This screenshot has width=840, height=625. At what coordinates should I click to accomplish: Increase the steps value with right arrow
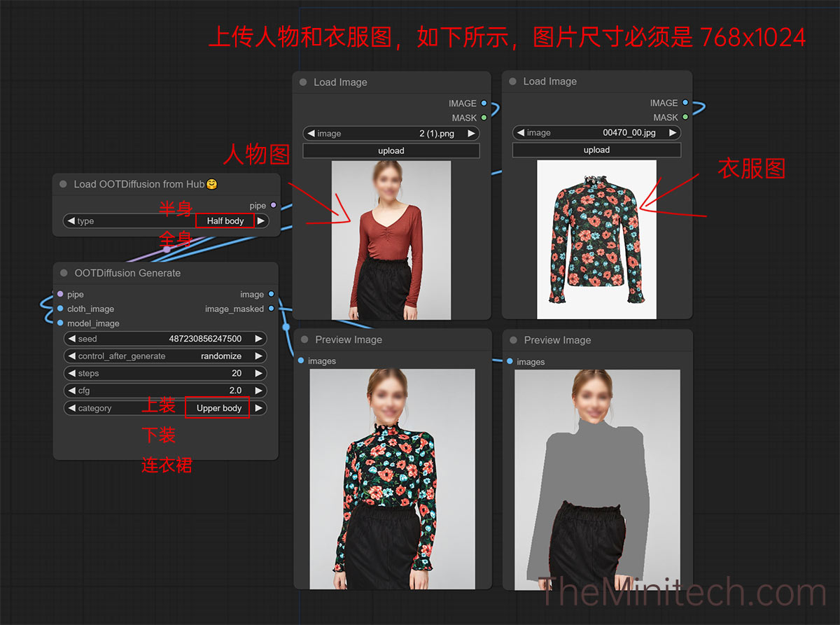click(x=258, y=374)
